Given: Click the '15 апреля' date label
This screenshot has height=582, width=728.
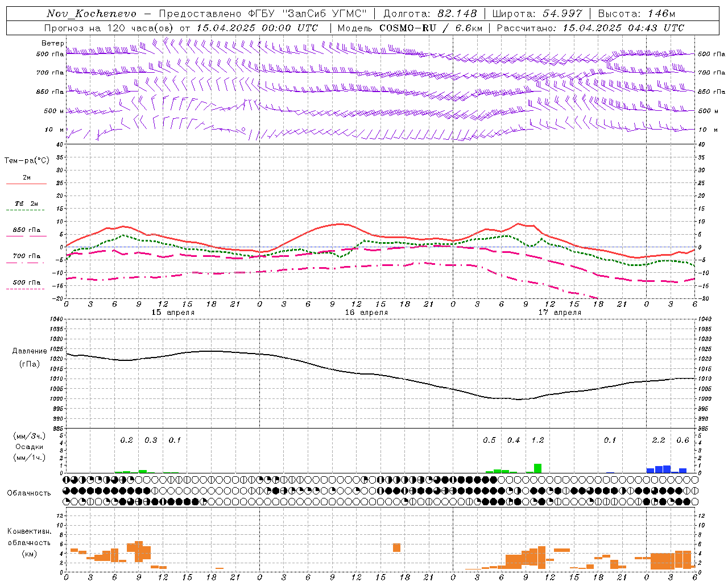Looking at the screenshot, I should tap(173, 313).
